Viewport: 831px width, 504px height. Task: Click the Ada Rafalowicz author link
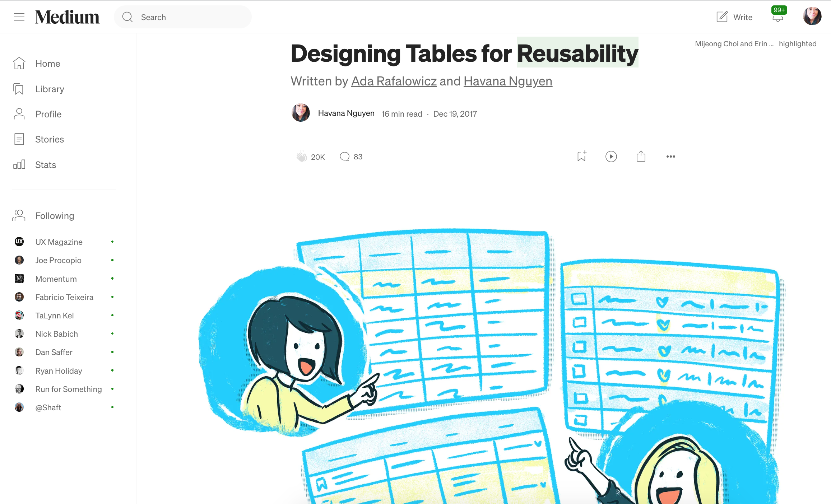[394, 81]
